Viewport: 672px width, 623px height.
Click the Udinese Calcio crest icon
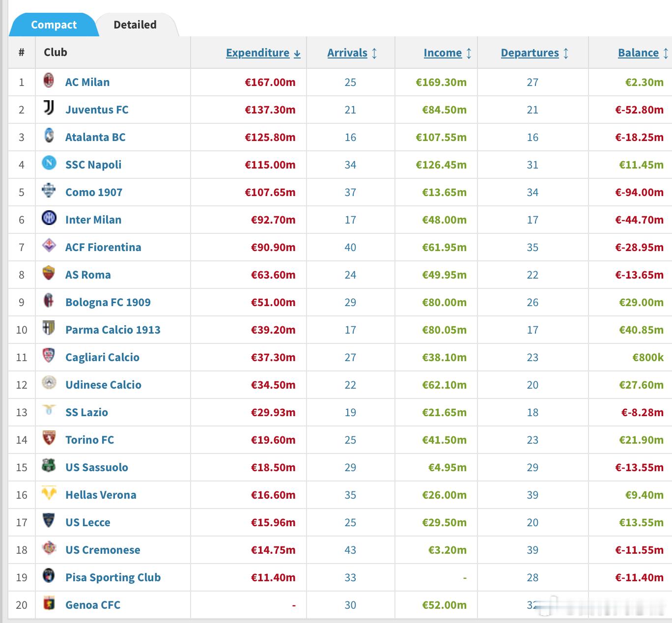coord(49,383)
